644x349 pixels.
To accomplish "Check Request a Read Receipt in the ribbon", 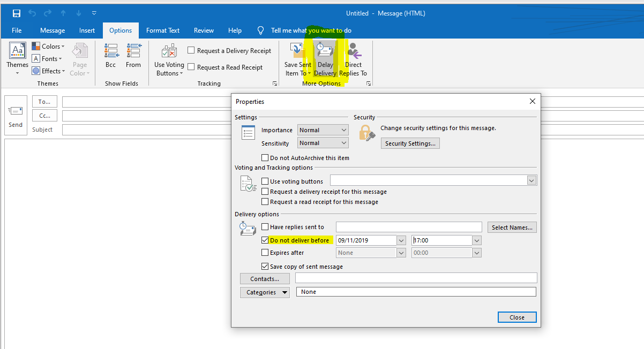I will pyautogui.click(x=191, y=67).
